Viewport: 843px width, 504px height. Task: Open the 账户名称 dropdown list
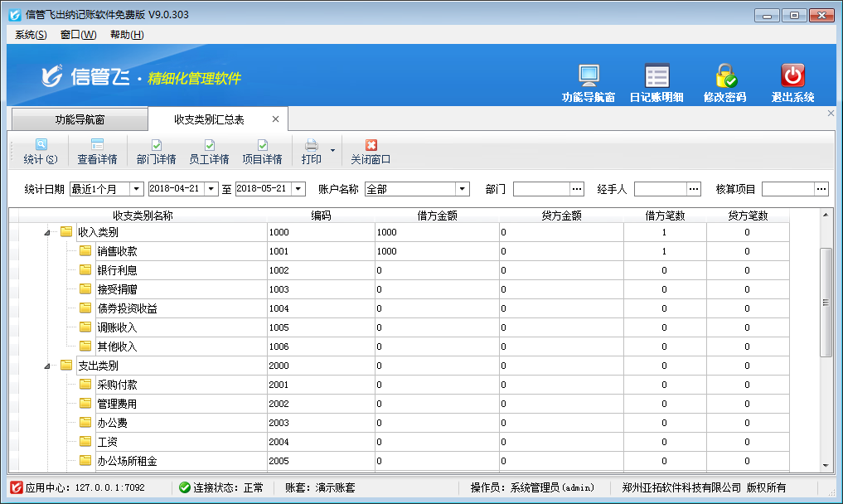tap(463, 189)
